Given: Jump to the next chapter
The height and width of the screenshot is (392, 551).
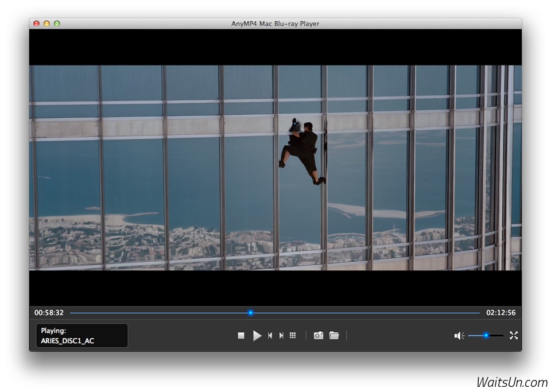Looking at the screenshot, I should tap(281, 336).
